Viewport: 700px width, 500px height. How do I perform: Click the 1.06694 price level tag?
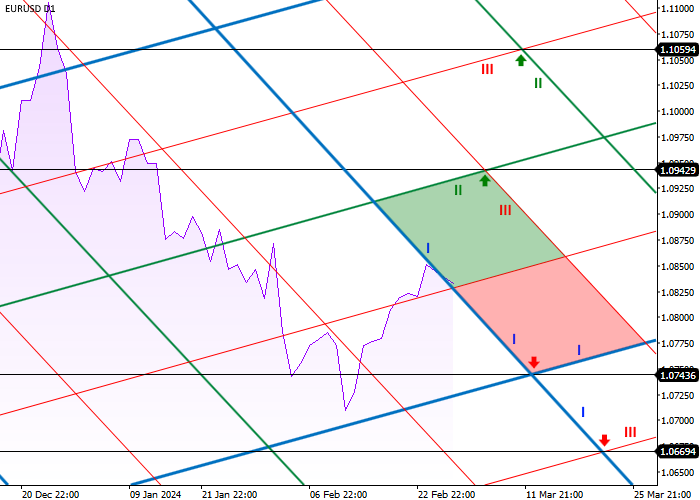point(679,452)
